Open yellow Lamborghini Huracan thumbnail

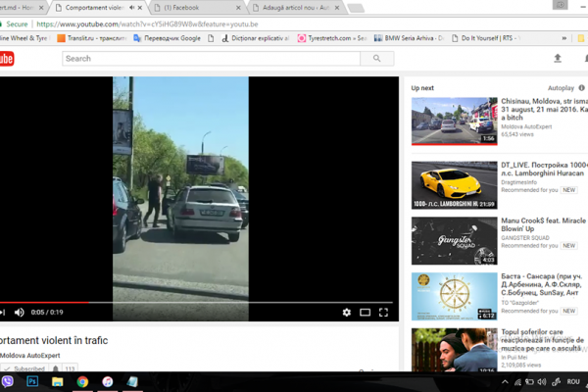[454, 185]
